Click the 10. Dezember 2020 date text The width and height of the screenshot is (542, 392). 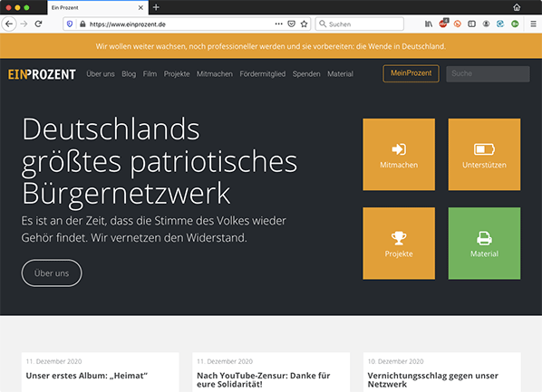click(x=395, y=361)
